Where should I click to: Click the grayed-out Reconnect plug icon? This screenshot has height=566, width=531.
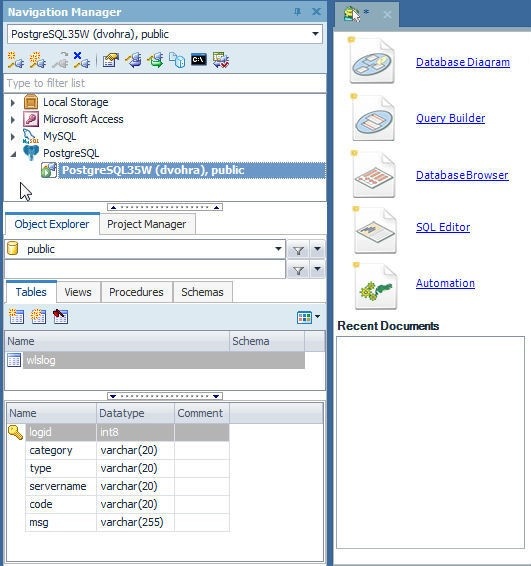click(60, 60)
